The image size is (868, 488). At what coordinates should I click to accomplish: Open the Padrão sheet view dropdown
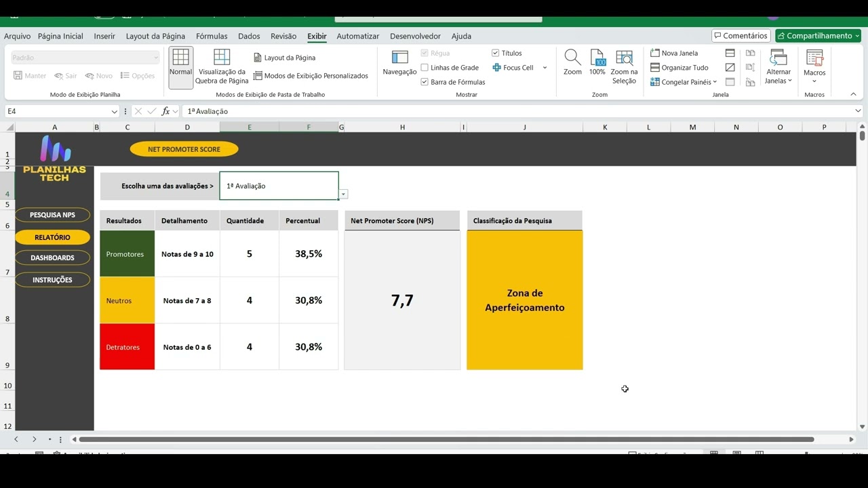pyautogui.click(x=85, y=58)
